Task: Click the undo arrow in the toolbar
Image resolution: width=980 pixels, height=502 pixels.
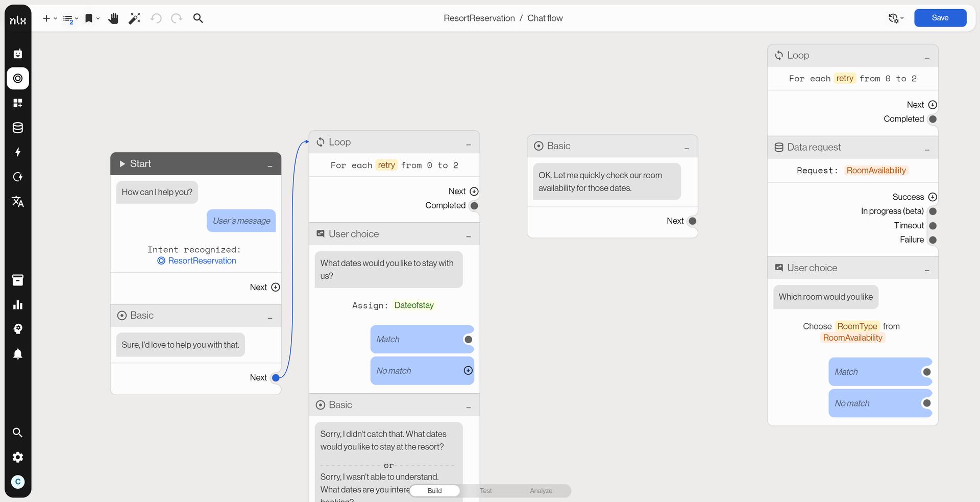Action: coord(156,18)
